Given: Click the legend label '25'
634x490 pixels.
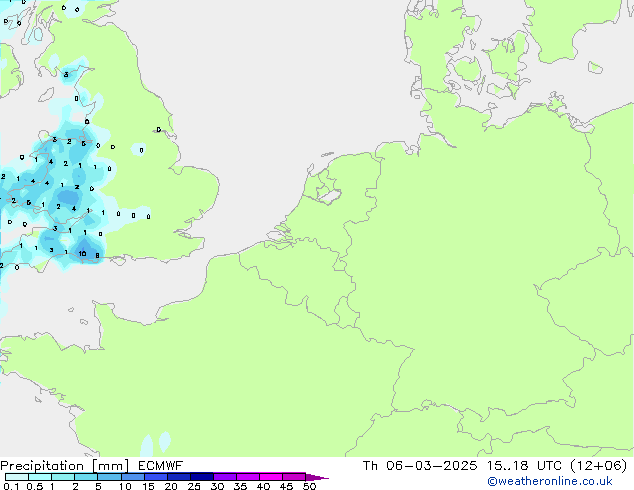Looking at the screenshot, I should (194, 486).
